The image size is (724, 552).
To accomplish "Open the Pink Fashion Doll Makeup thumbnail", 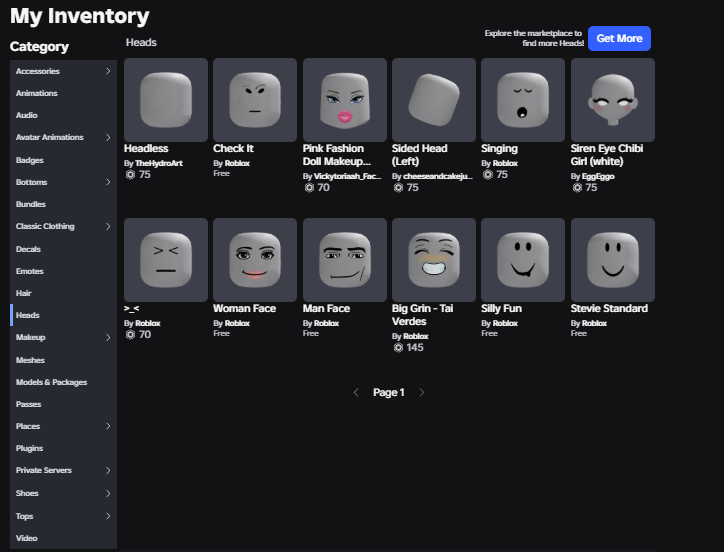I will (x=344, y=100).
